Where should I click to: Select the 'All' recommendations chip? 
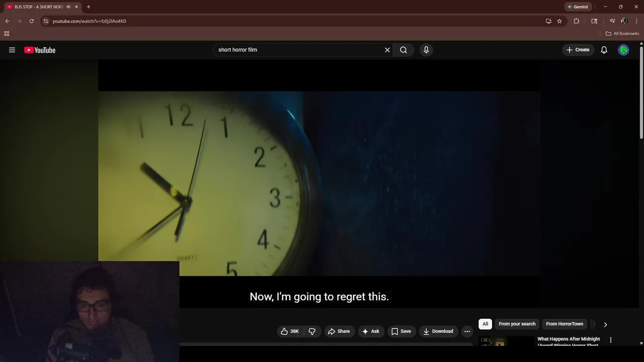(485, 324)
